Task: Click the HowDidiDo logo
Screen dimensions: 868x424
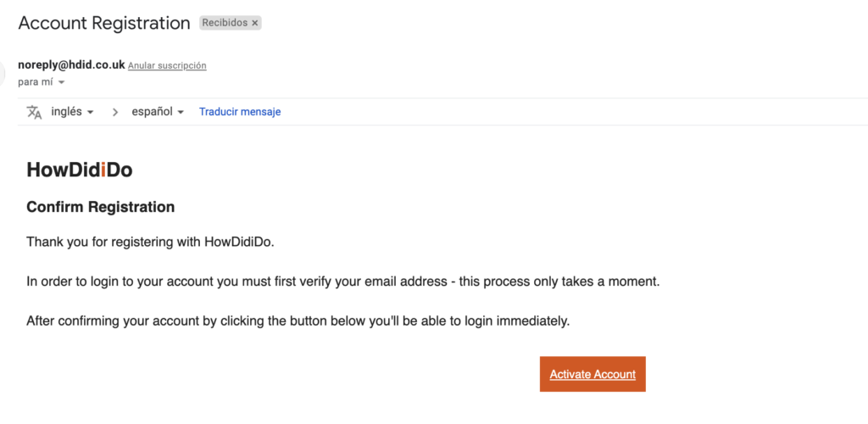Action: [x=80, y=170]
